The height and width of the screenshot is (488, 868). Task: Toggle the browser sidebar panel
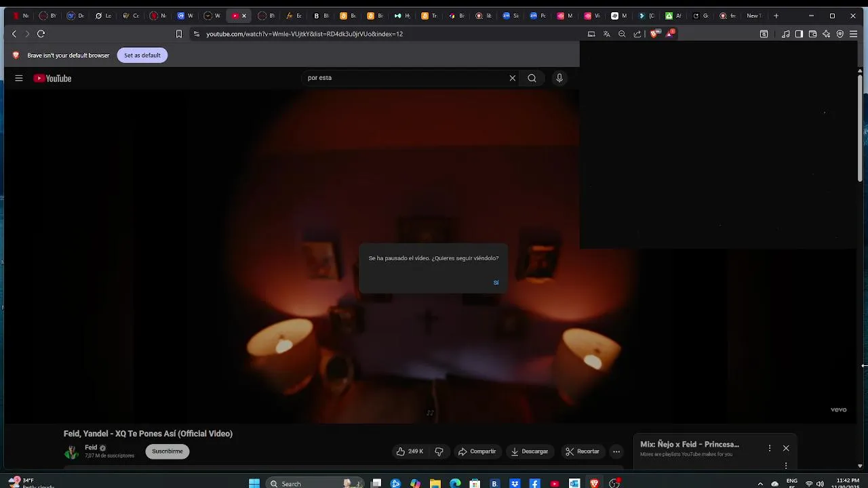point(799,34)
